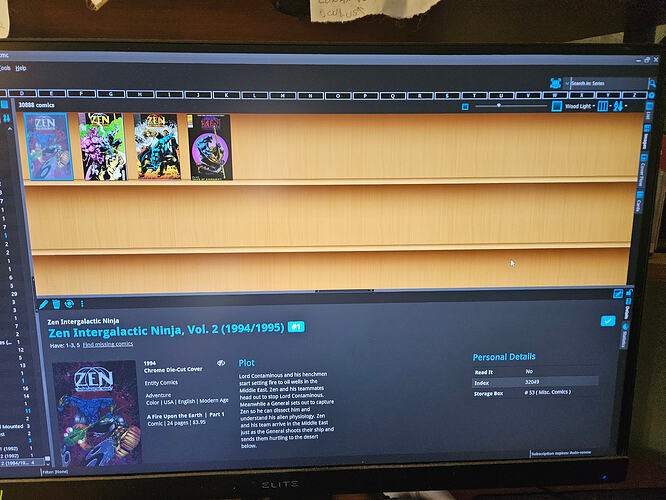Select the second Zen comic cover thumbnail
666x500 pixels.
[x=102, y=146]
